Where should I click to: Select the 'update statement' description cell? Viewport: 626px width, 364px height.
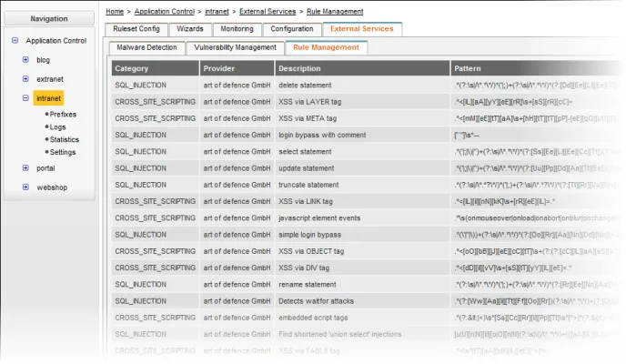point(362,168)
